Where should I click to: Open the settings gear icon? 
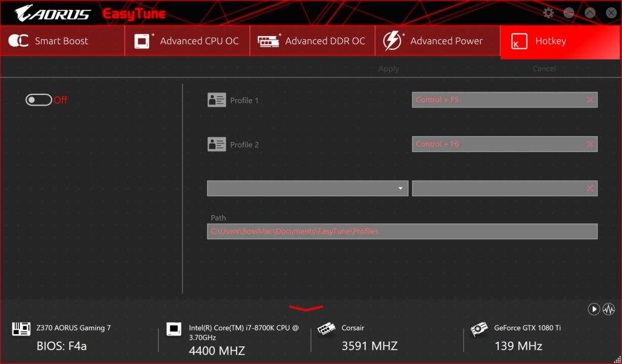pyautogui.click(x=548, y=12)
